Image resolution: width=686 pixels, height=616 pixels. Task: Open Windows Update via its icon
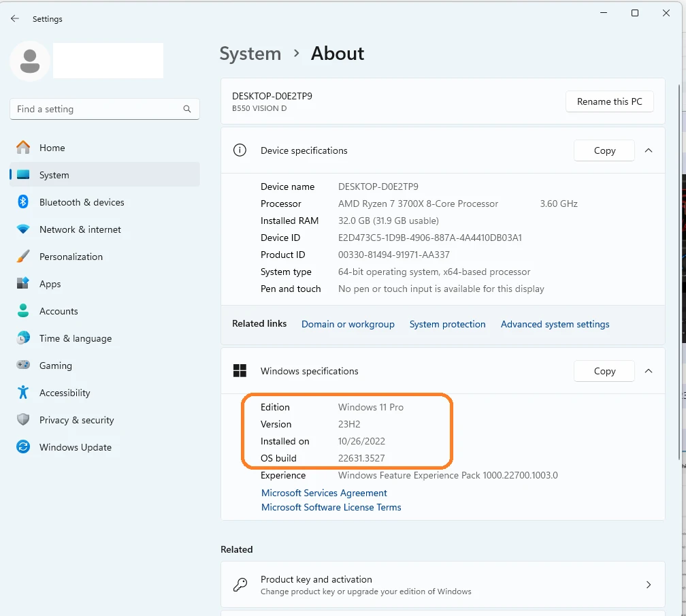pyautogui.click(x=23, y=447)
